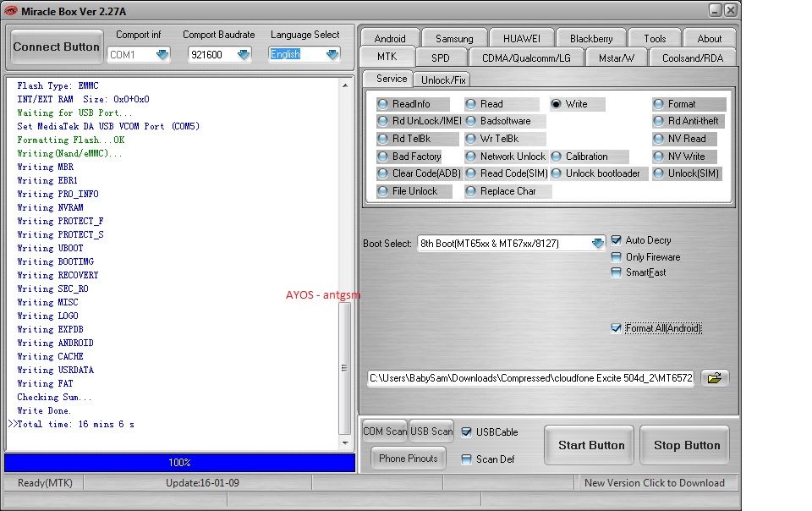812x511 pixels.
Task: Select Unlock(SIM) radio option
Action: pos(687,173)
